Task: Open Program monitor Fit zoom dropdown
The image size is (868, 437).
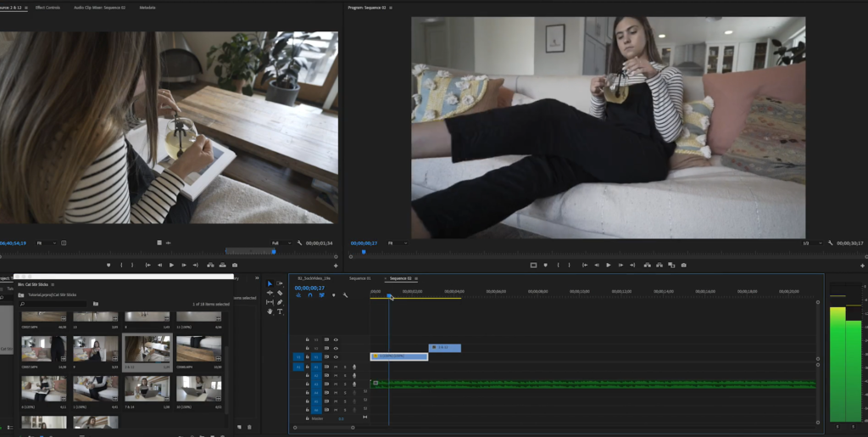Action: point(398,244)
